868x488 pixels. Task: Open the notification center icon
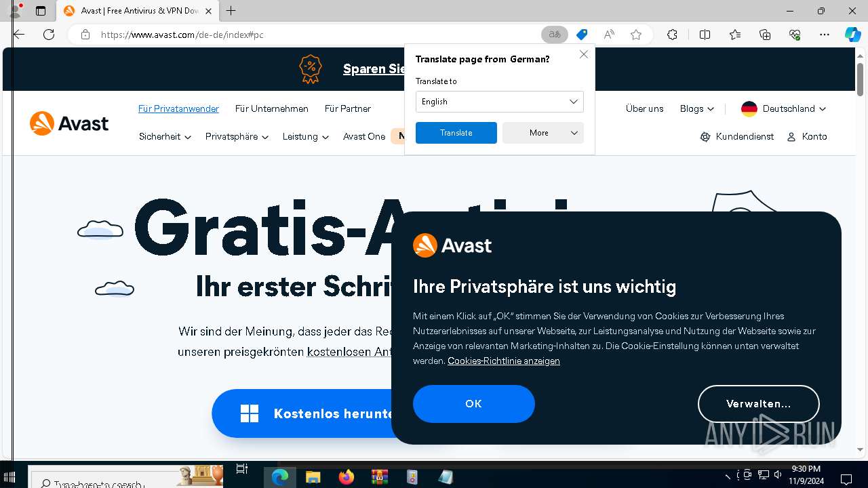pos(846,479)
